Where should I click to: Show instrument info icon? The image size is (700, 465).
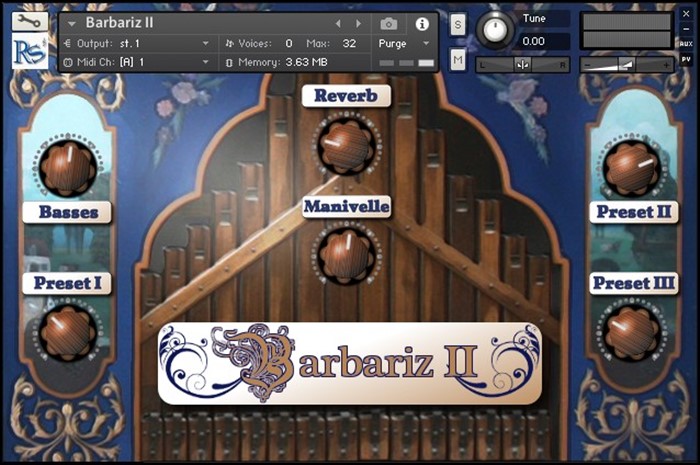[422, 24]
